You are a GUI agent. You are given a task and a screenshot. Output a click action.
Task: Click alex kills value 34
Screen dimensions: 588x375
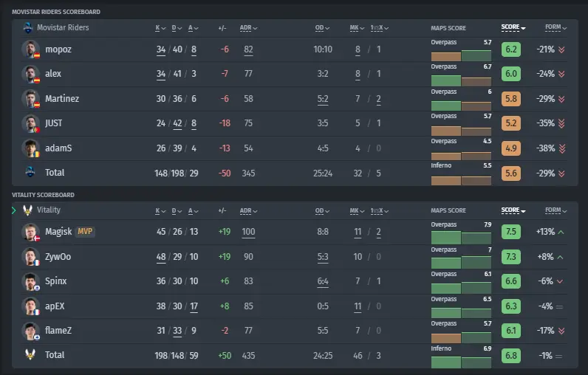(x=161, y=74)
